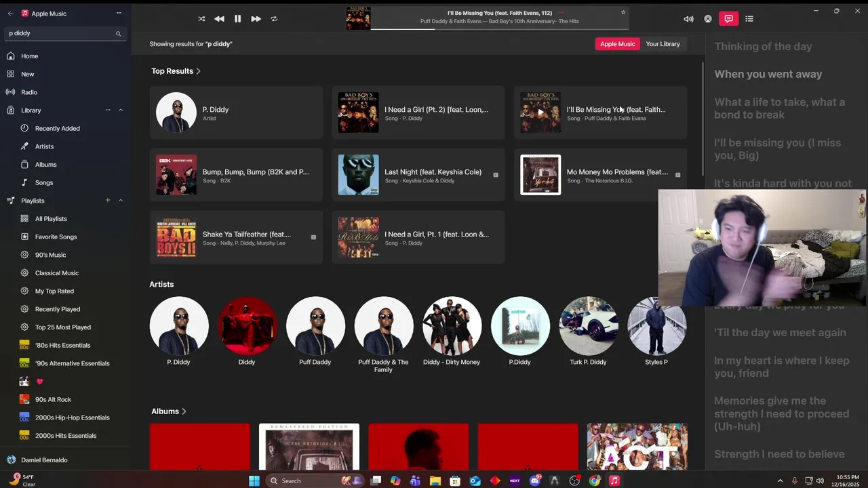Screen dimensions: 868x488
Task: Open the volume control
Action: click(688, 19)
